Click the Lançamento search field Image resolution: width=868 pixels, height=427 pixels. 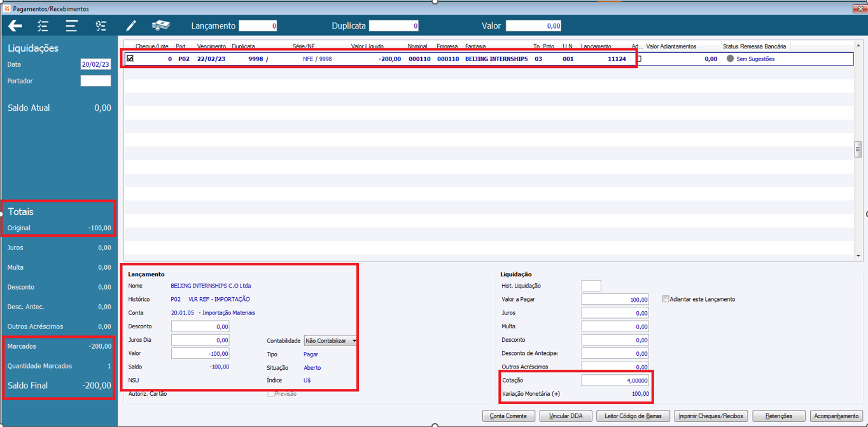[x=258, y=26]
